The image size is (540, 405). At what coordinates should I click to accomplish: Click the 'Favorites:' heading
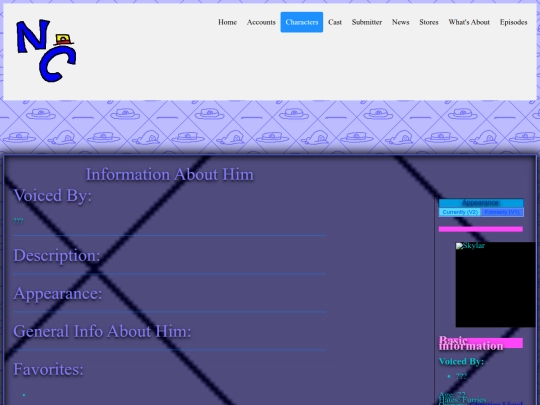pyautogui.click(x=48, y=369)
